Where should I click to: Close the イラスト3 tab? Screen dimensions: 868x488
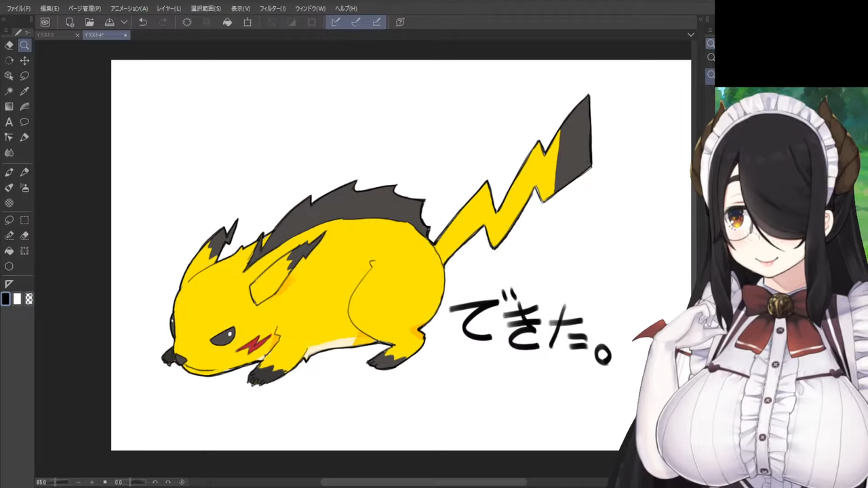(77, 35)
